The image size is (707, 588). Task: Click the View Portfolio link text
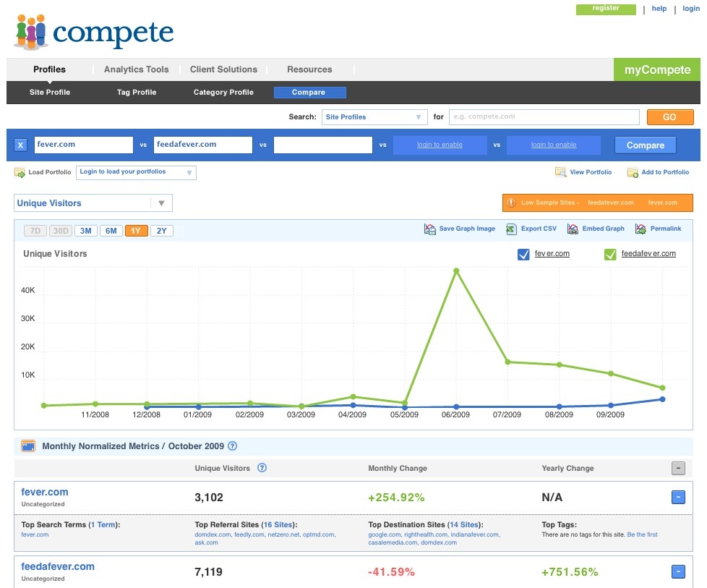591,172
